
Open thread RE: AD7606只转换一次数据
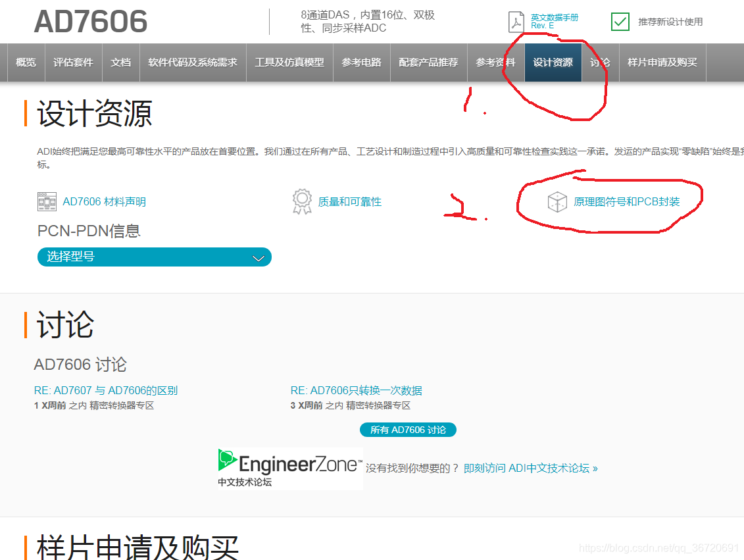357,391
